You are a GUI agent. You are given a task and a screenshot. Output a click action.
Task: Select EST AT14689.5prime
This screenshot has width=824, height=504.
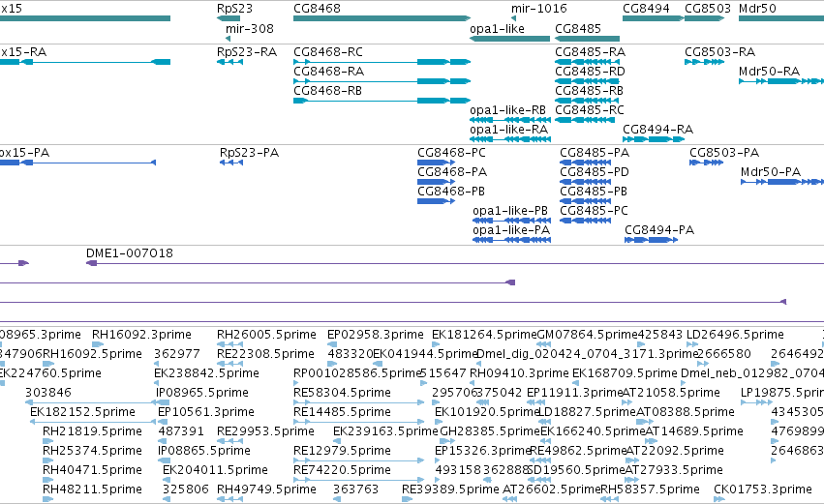[x=693, y=432]
